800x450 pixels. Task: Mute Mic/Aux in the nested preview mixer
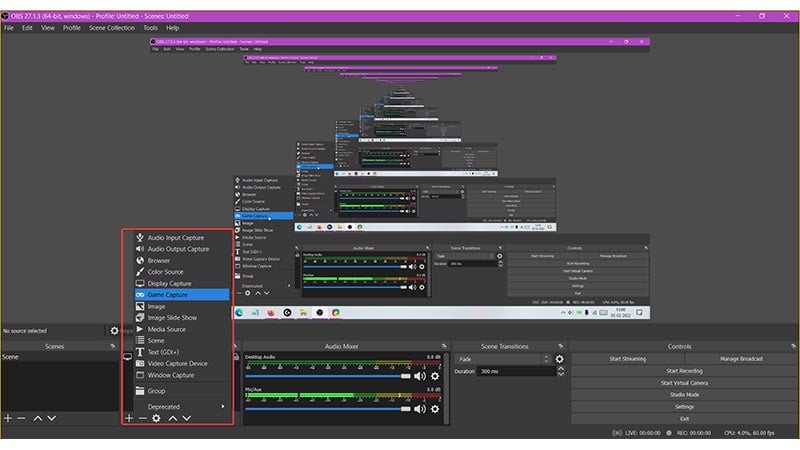[412, 287]
